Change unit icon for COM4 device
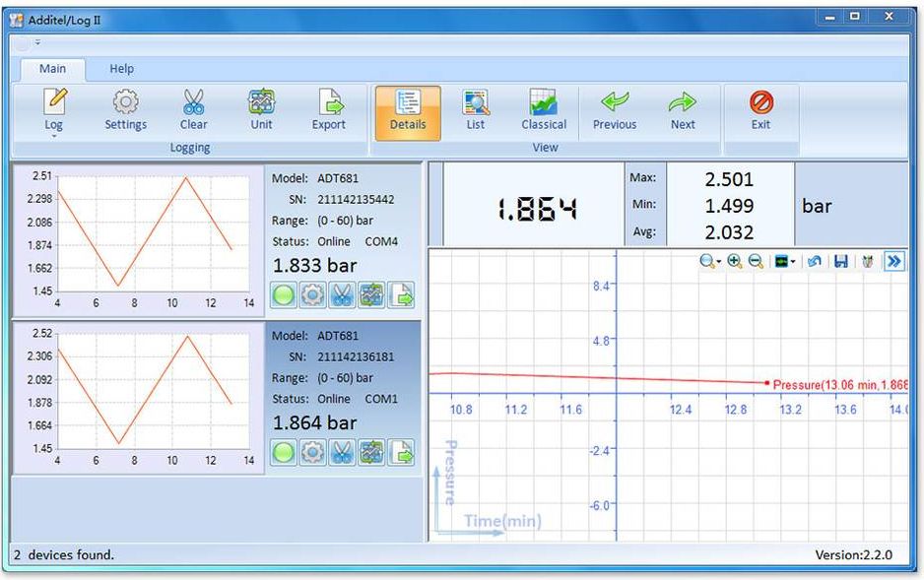The height and width of the screenshot is (580, 924). (x=371, y=295)
